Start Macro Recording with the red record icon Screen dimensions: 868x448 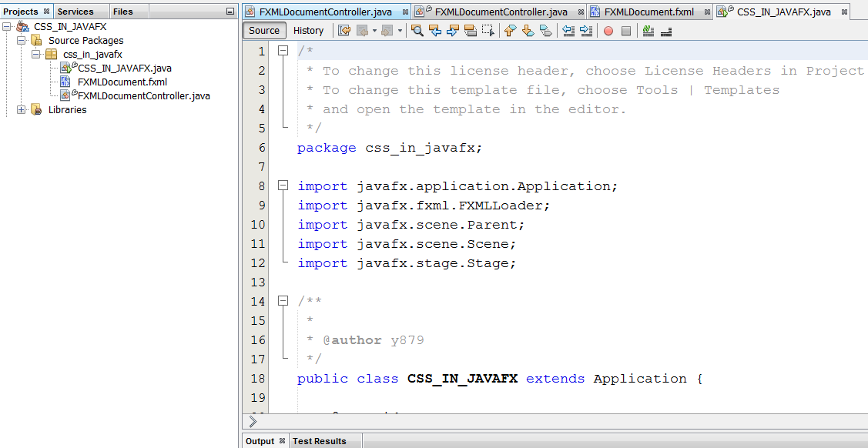pyautogui.click(x=608, y=30)
